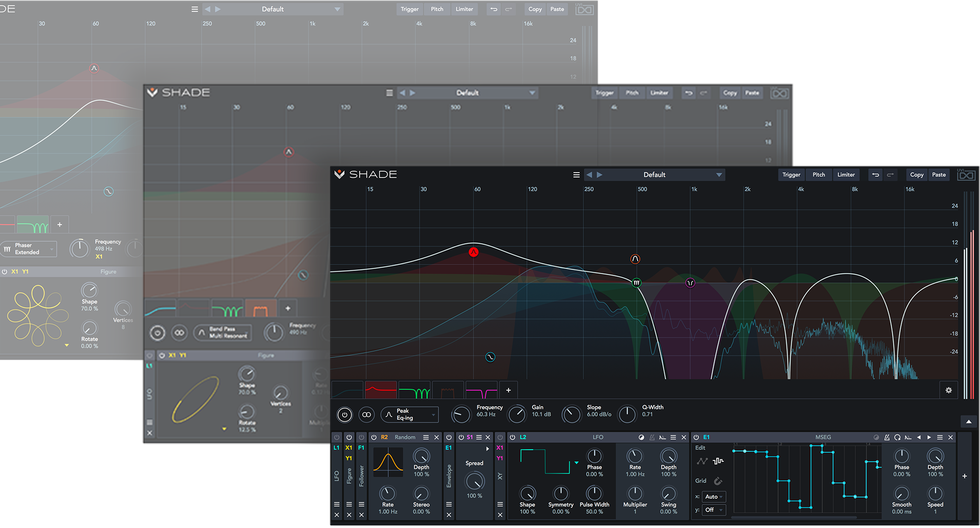Toggle power of E1 Envelope strip
Screen dimensions: 980x528
(x=449, y=437)
